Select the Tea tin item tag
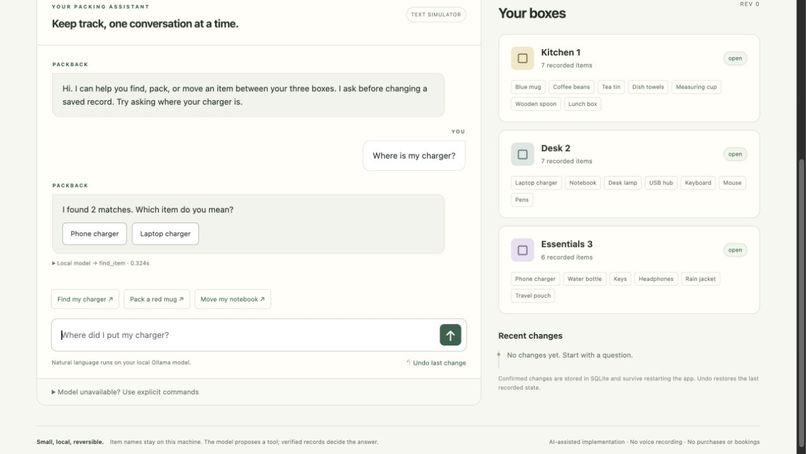The width and height of the screenshot is (806, 454). tap(611, 87)
